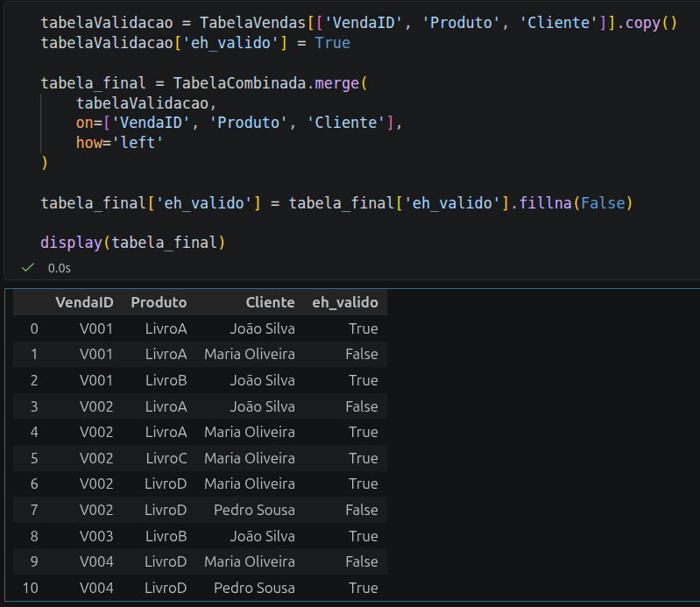
Task: Click the Cliente column header
Action: 270,302
